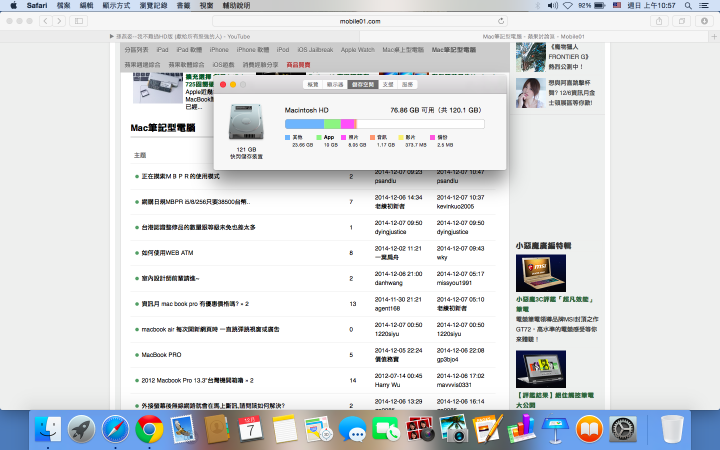Select 儲存空間 tab in About window

(x=363, y=84)
